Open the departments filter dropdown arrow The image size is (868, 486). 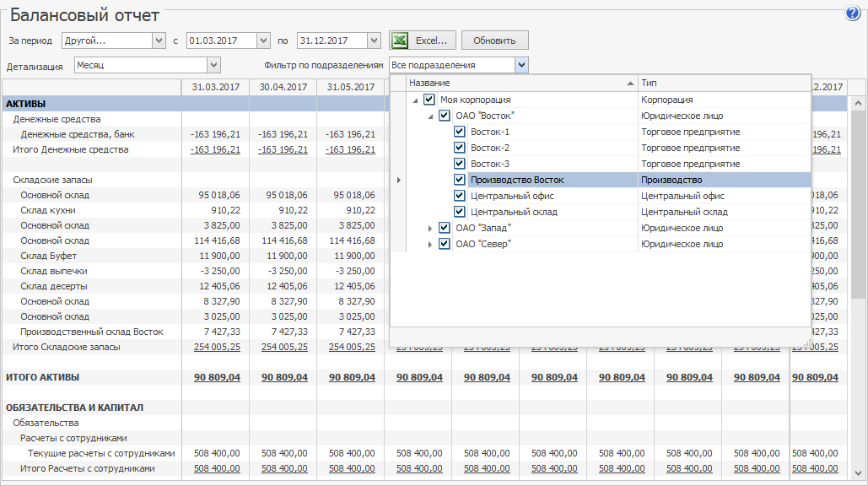[x=521, y=65]
